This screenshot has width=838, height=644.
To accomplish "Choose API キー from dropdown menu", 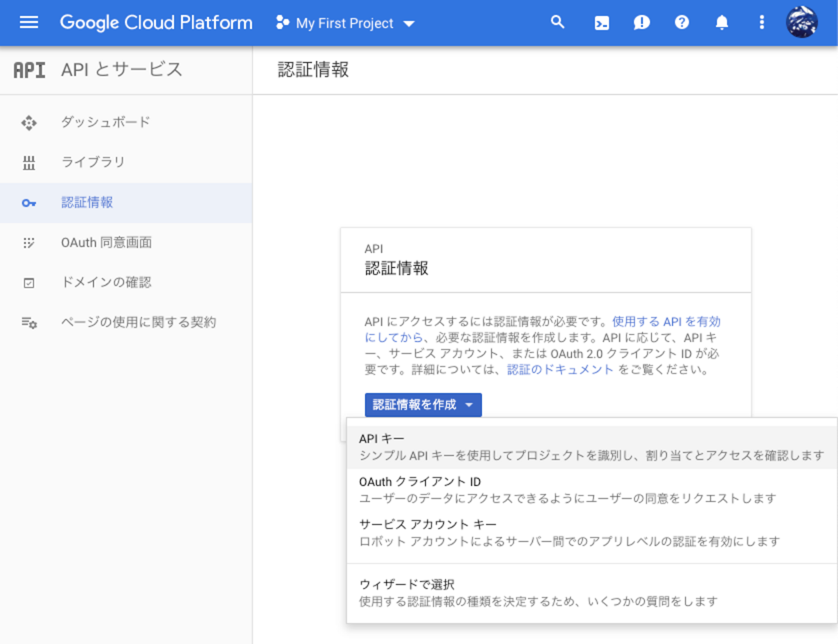I will coord(592,447).
